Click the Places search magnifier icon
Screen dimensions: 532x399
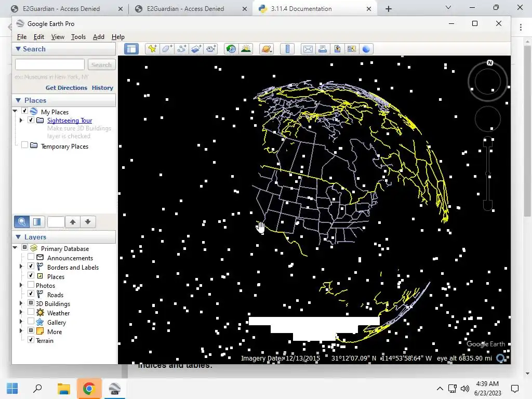(x=21, y=222)
